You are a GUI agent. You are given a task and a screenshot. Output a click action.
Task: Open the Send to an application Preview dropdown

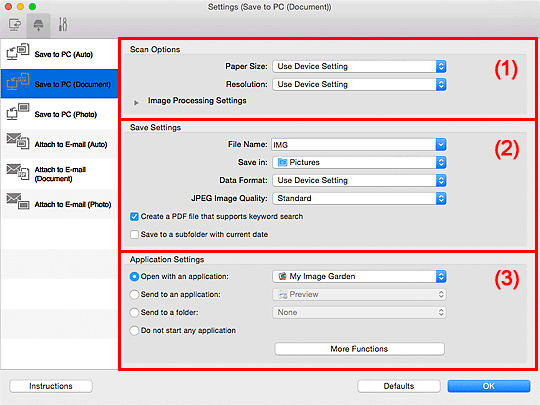359,294
